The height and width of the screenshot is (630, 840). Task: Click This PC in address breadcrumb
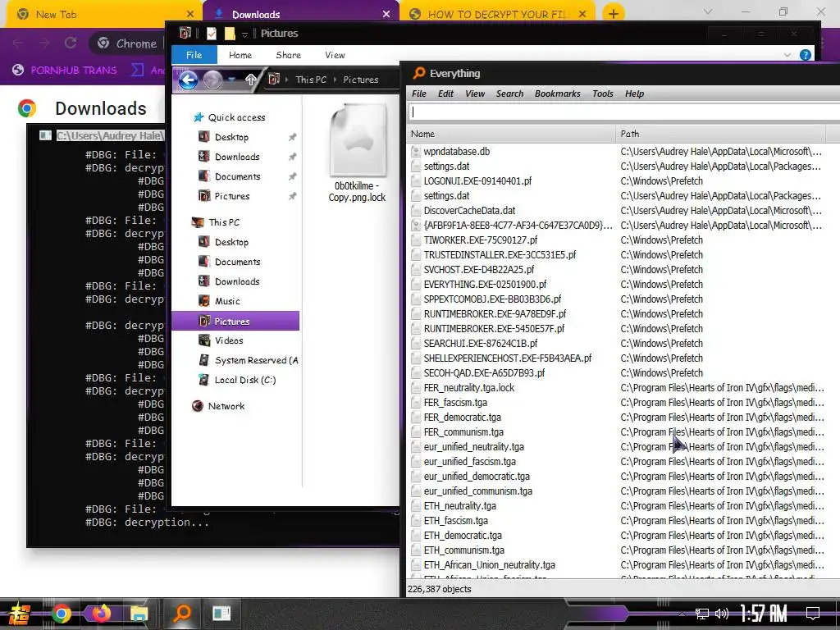pos(311,80)
